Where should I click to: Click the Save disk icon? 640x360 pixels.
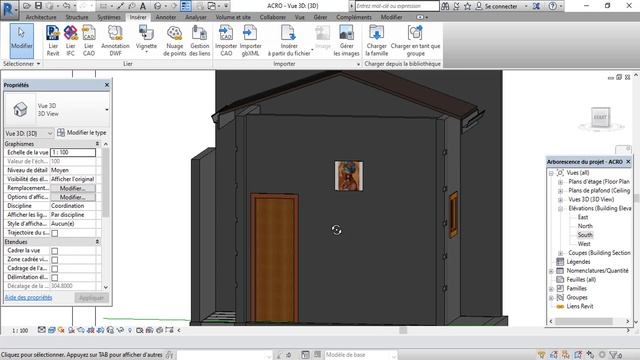(38, 6)
